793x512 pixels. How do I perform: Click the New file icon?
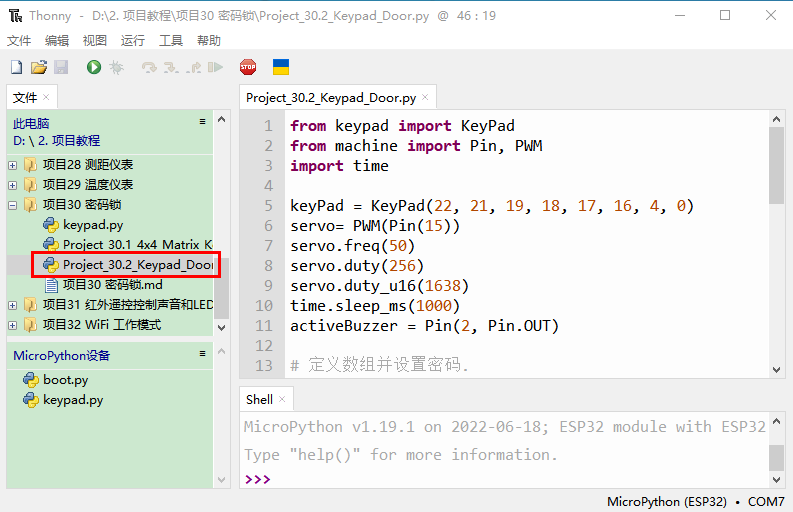point(16,67)
